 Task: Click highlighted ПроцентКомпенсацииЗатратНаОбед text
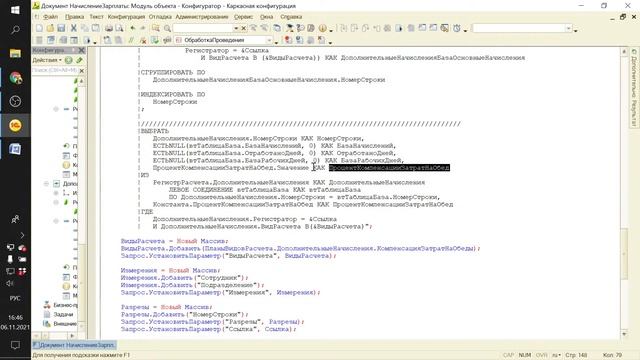(x=389, y=168)
